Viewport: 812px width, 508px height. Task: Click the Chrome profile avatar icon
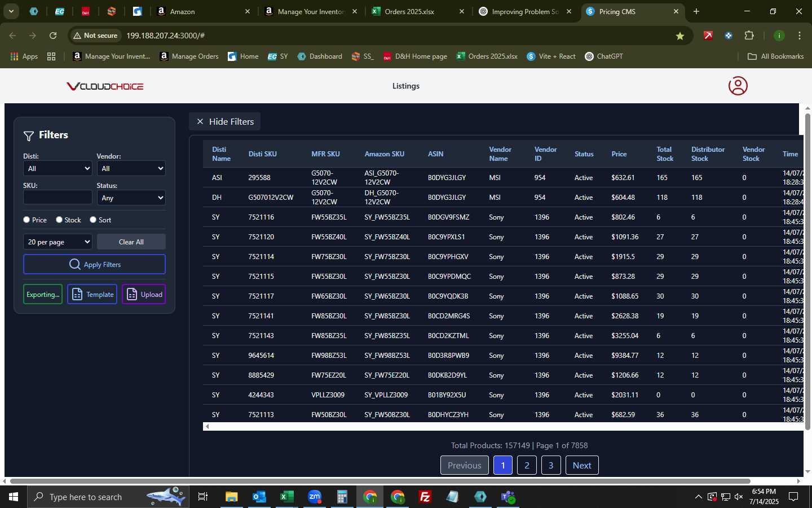coord(779,36)
